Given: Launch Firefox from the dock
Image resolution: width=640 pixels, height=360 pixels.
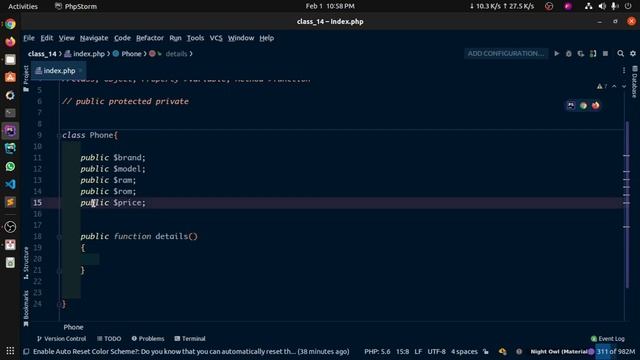Looking at the screenshot, I should tap(10, 42).
